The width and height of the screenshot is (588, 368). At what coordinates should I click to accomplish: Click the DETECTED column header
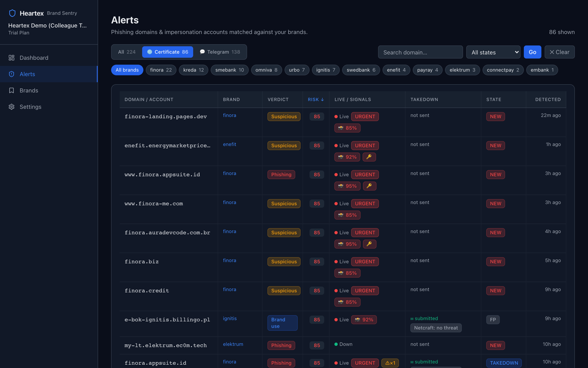[x=548, y=100]
